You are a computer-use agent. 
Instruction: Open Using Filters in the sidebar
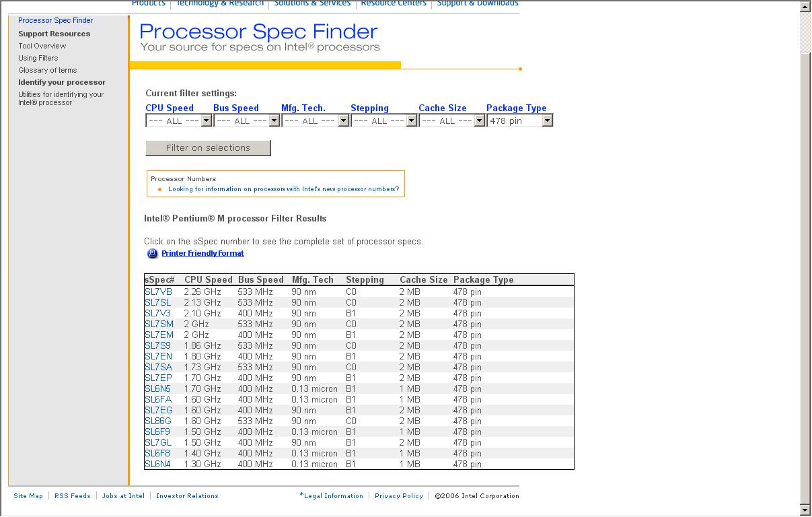click(x=38, y=59)
